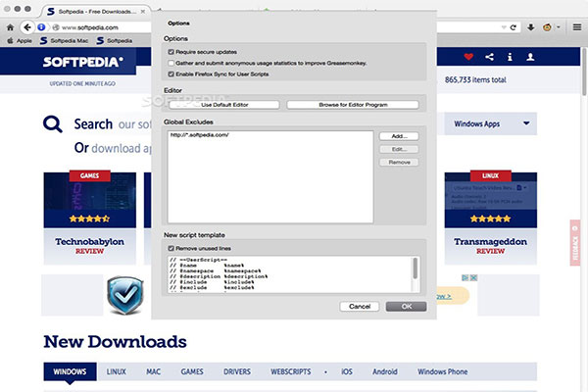Toggle Require secure updates checkbox
The width and height of the screenshot is (588, 392).
pyautogui.click(x=171, y=50)
